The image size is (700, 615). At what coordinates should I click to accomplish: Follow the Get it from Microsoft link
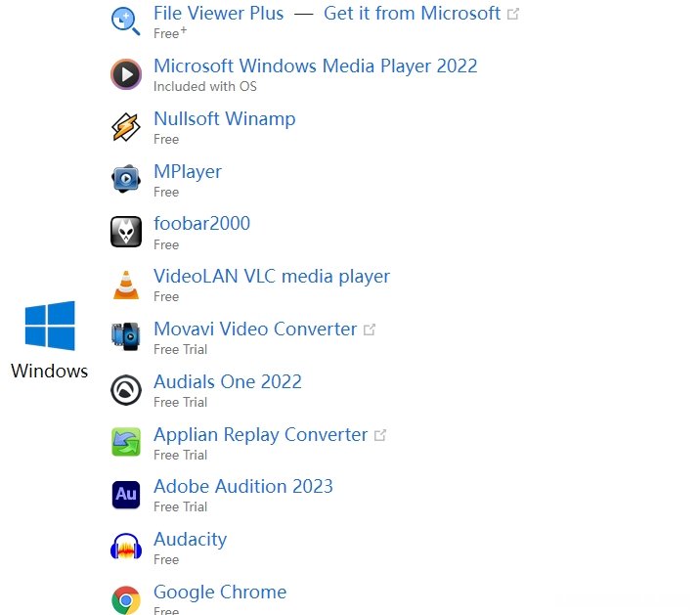[x=412, y=14]
